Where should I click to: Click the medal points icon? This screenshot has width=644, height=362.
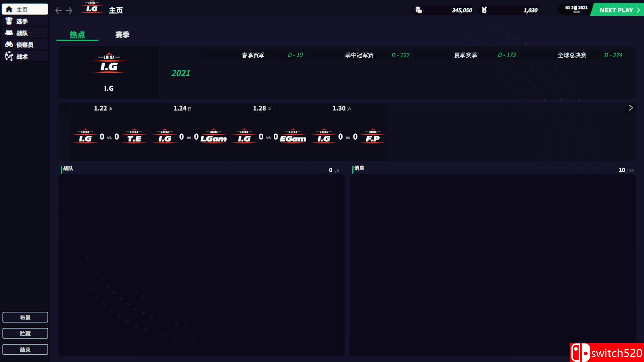pyautogui.click(x=484, y=10)
